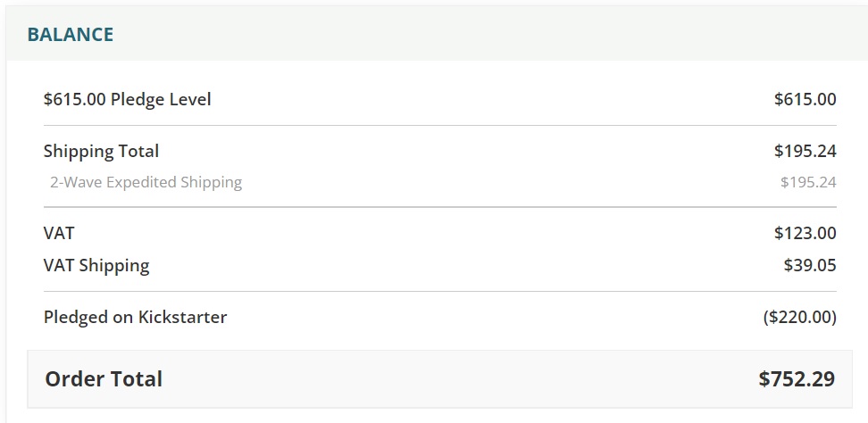
Task: Click the Pledged on Kickstarter label
Action: point(135,318)
